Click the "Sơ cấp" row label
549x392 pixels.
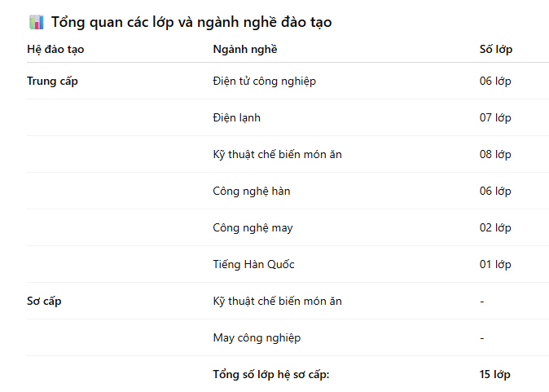click(44, 302)
